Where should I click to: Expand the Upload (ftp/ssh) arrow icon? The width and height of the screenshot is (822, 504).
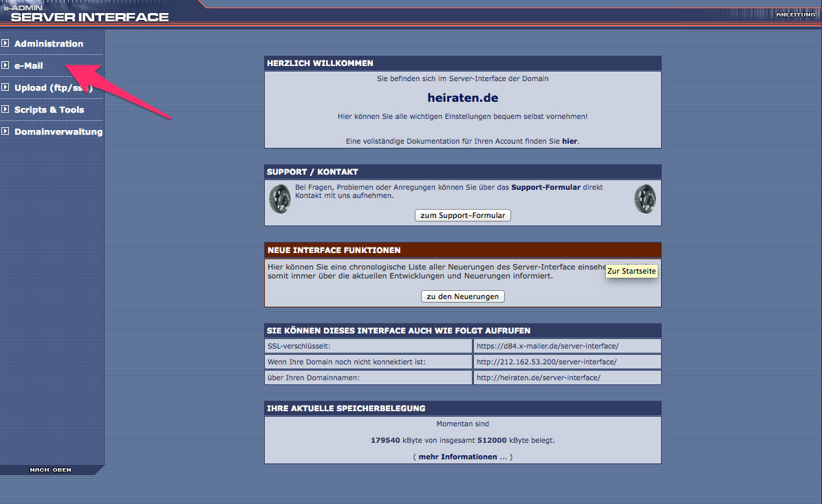[x=6, y=87]
